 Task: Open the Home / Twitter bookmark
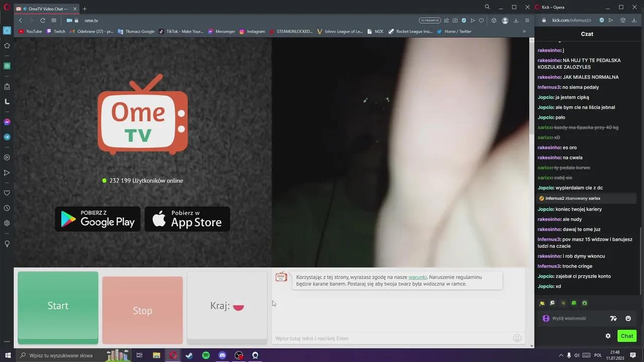(x=454, y=31)
